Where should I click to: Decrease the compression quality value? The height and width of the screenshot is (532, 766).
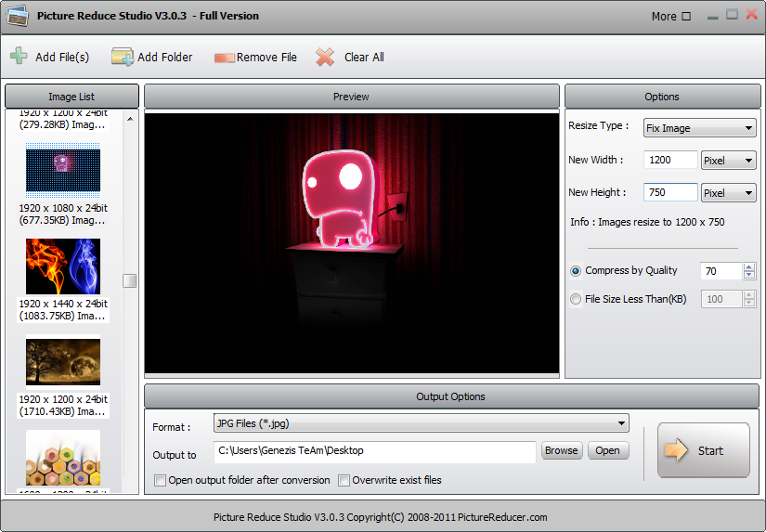[749, 275]
